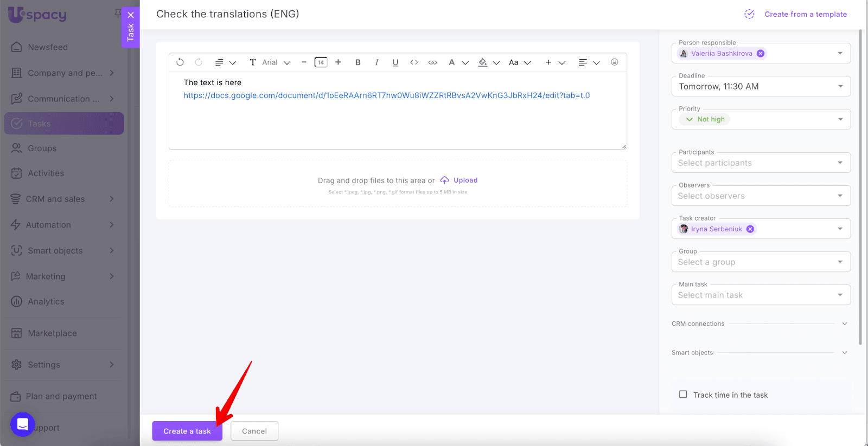Enable Track time in the task

click(683, 395)
